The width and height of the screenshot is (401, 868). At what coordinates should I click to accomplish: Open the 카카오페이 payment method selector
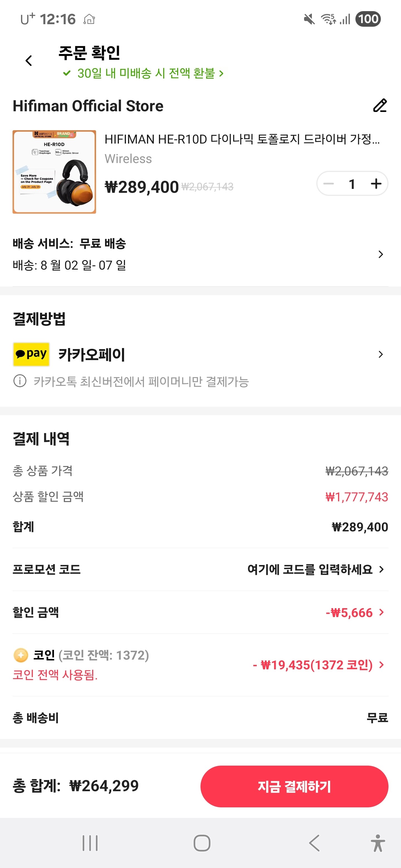tap(380, 354)
